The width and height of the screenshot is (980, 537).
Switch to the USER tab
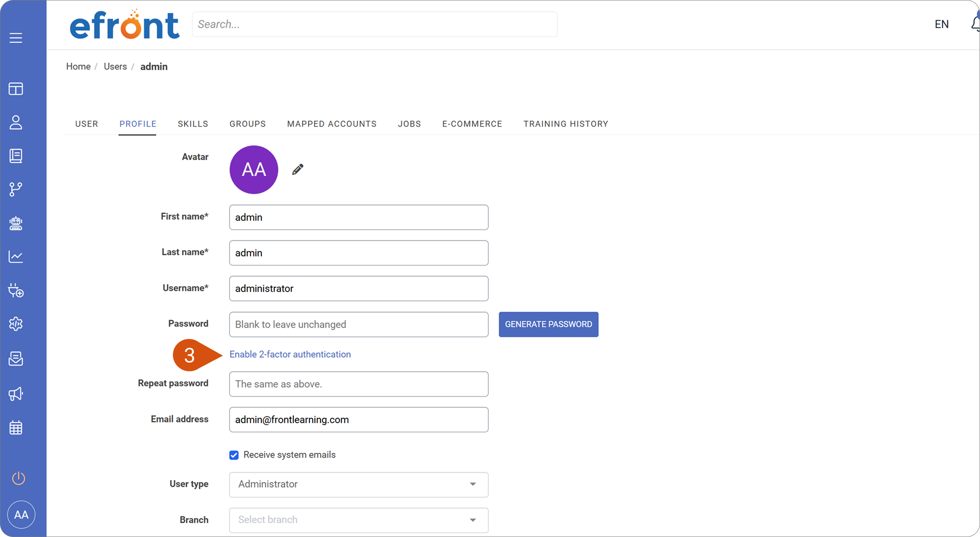pos(87,124)
